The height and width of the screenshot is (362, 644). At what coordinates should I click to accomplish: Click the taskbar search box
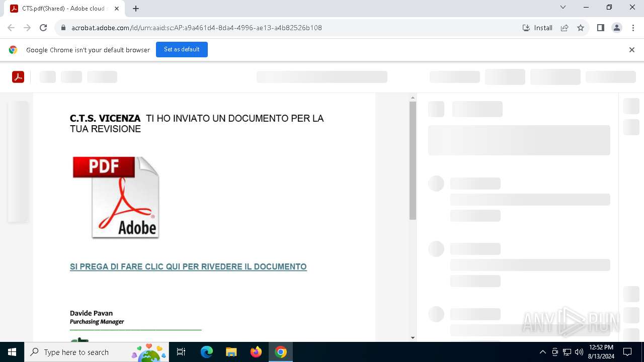tap(97, 352)
